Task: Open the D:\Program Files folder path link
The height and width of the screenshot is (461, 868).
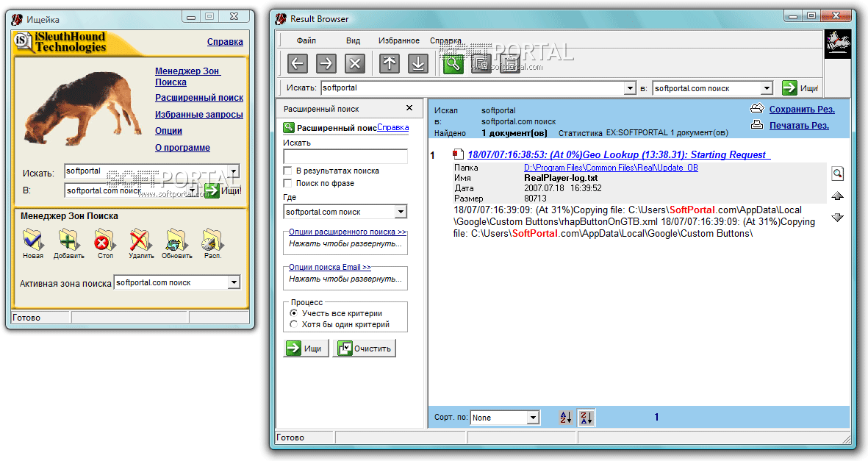Action: click(x=611, y=168)
